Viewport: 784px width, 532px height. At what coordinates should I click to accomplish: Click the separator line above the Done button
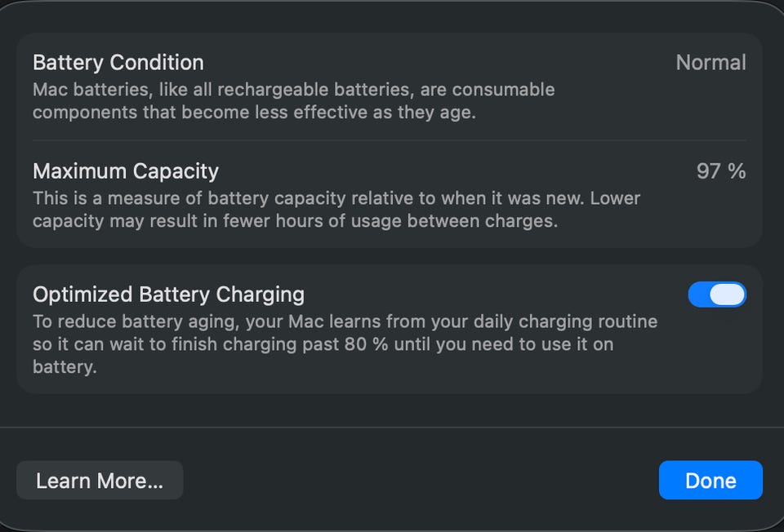pyautogui.click(x=392, y=427)
